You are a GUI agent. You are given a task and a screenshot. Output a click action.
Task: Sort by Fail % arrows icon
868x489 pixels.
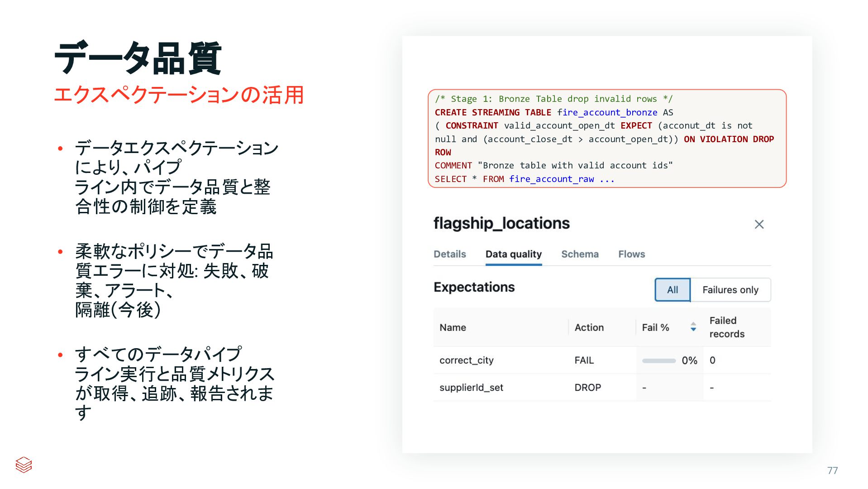pyautogui.click(x=693, y=327)
